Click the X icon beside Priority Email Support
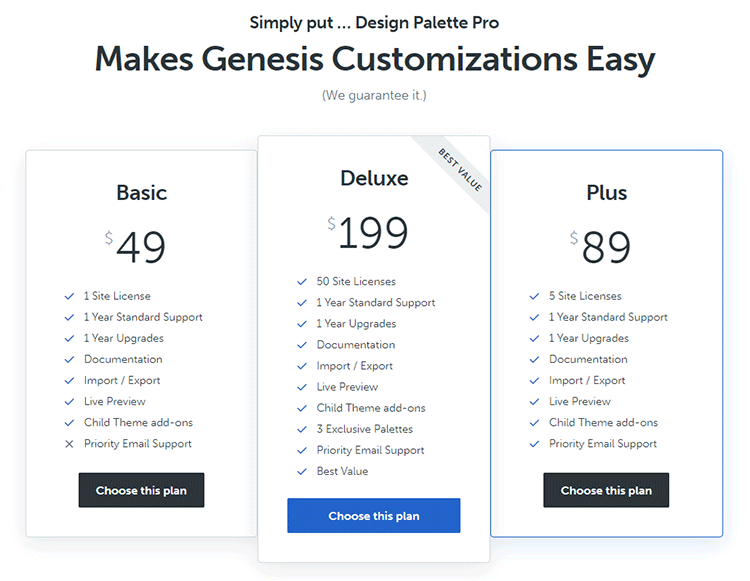This screenshot has height=581, width=750. (69, 444)
